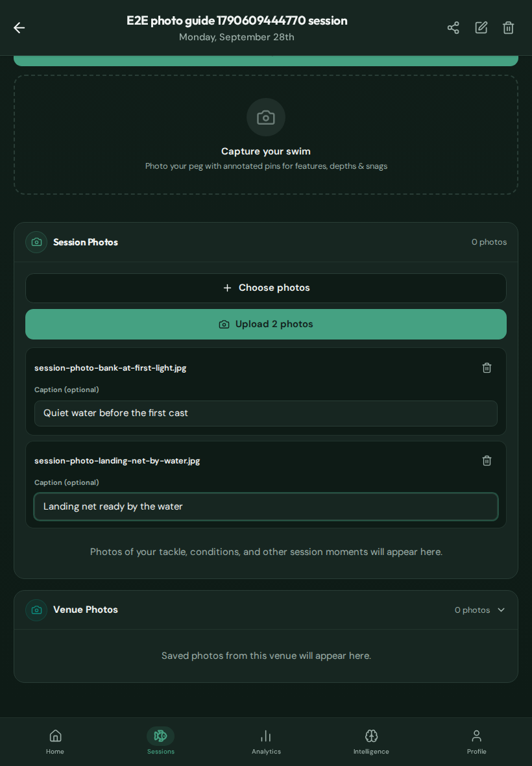Click the session-photo-bank-at-first-light.jpg filename
This screenshot has height=766, width=532.
(110, 368)
